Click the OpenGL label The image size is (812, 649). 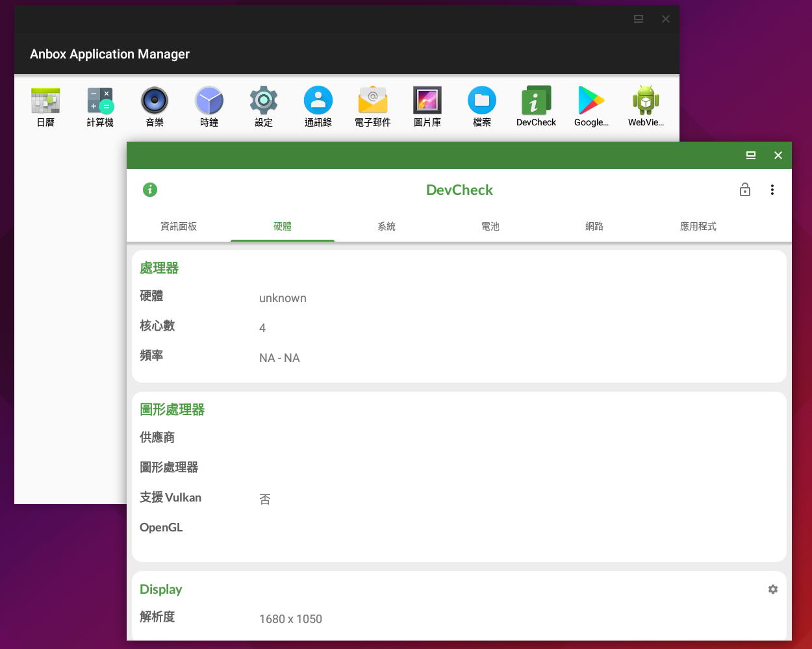coord(161,528)
